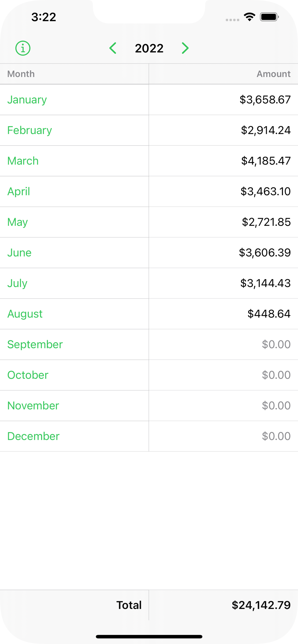Open May month entry
The height and width of the screenshot is (644, 298).
(17, 222)
